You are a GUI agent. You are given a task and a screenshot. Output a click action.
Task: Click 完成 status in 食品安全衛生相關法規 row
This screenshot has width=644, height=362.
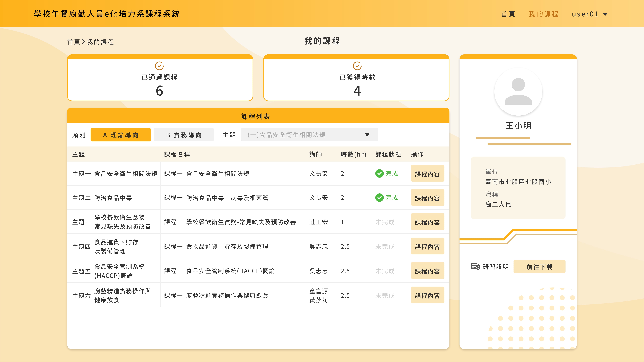tap(392, 173)
